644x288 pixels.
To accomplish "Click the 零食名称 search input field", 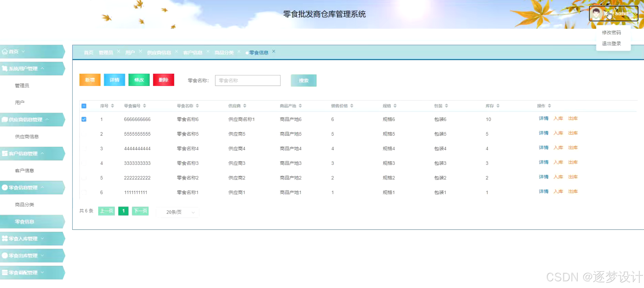I will point(248,80).
